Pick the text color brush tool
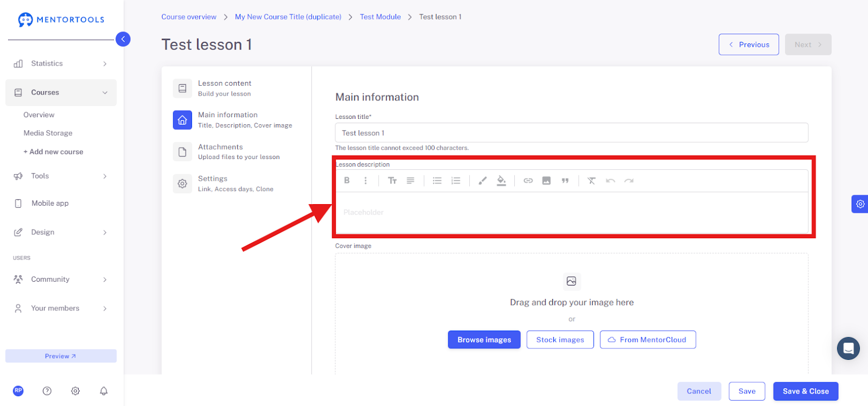Viewport: 868px width, 406px height. coord(482,181)
